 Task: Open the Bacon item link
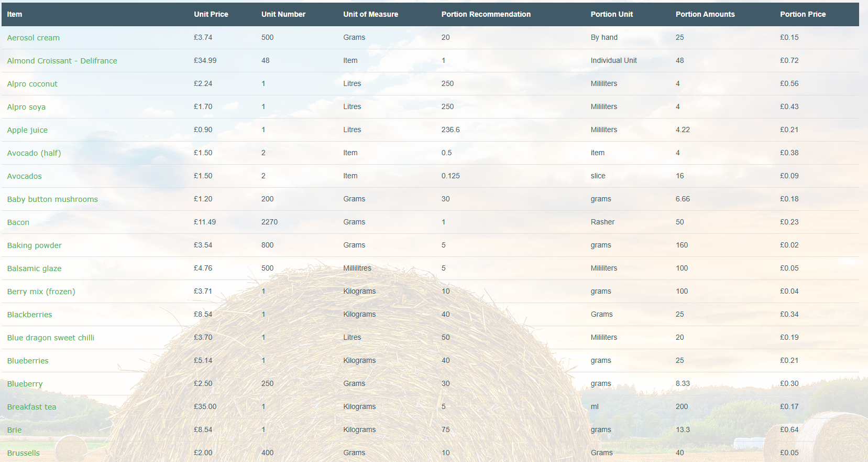[18, 222]
